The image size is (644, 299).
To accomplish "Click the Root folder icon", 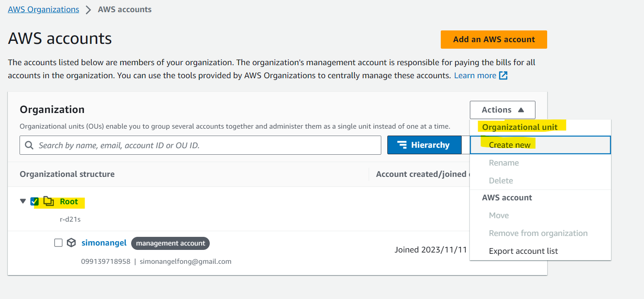I will tap(49, 201).
